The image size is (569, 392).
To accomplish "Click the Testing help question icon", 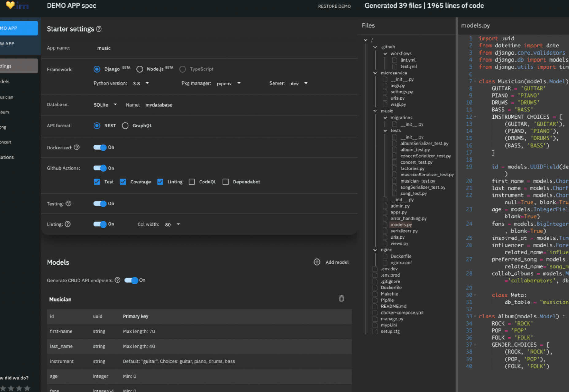I will tap(68, 204).
